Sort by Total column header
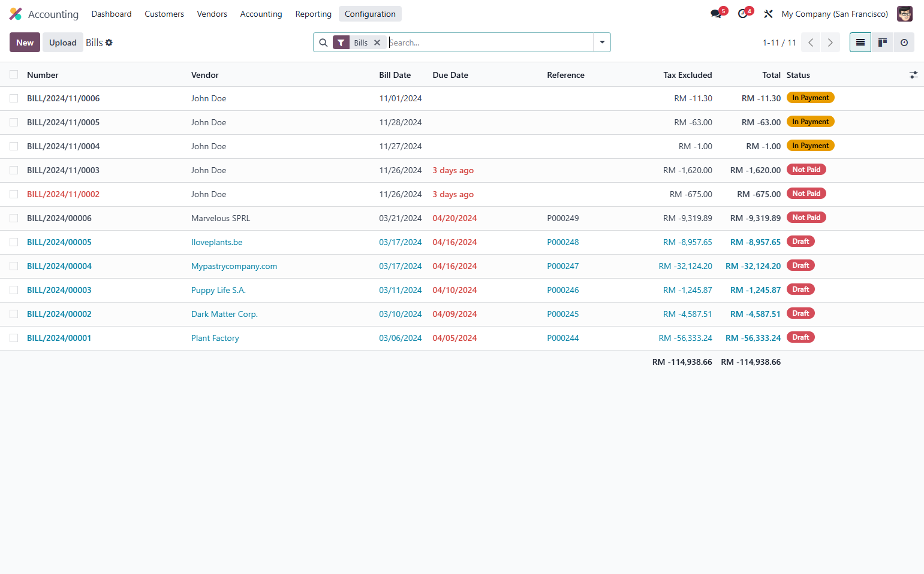Viewport: 924px width, 574px height. [x=772, y=75]
